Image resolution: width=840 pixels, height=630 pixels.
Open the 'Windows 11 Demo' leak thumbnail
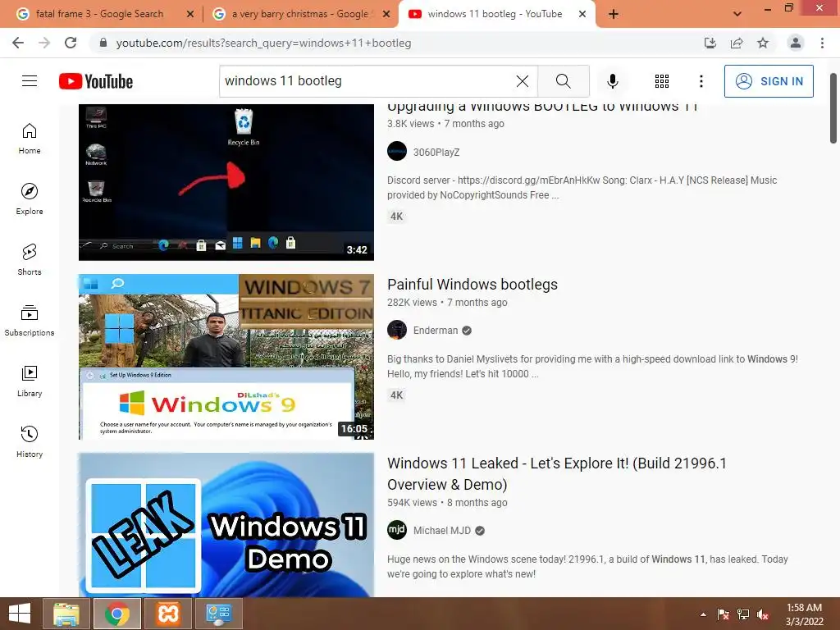226,525
